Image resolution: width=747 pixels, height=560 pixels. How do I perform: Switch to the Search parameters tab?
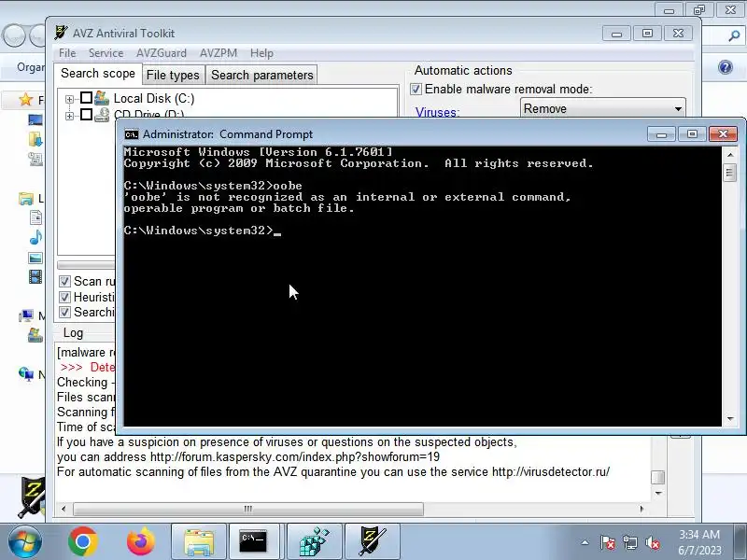point(262,76)
